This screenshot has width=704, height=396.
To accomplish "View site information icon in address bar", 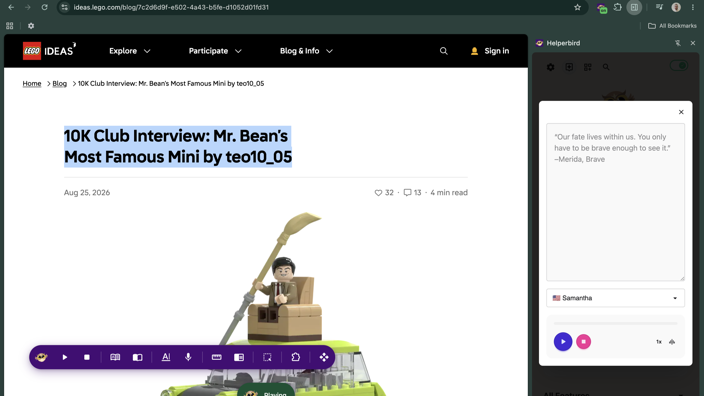I will 65,7.
